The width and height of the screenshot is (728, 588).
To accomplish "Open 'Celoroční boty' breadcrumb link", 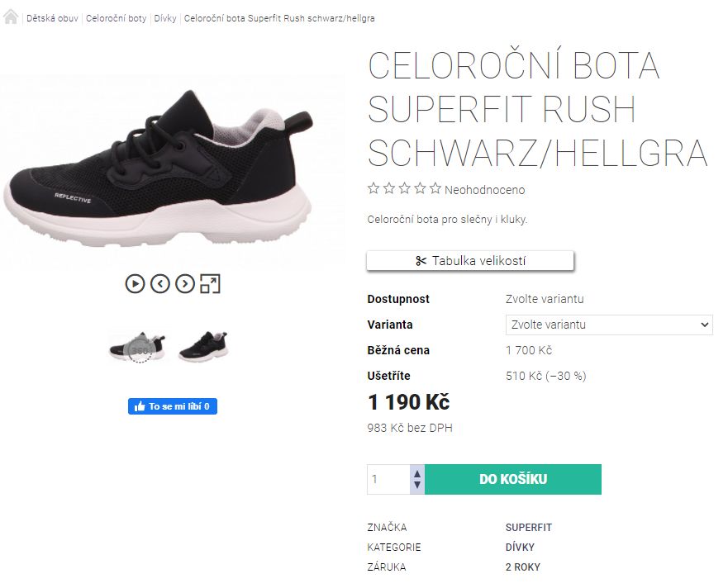I will coord(117,18).
